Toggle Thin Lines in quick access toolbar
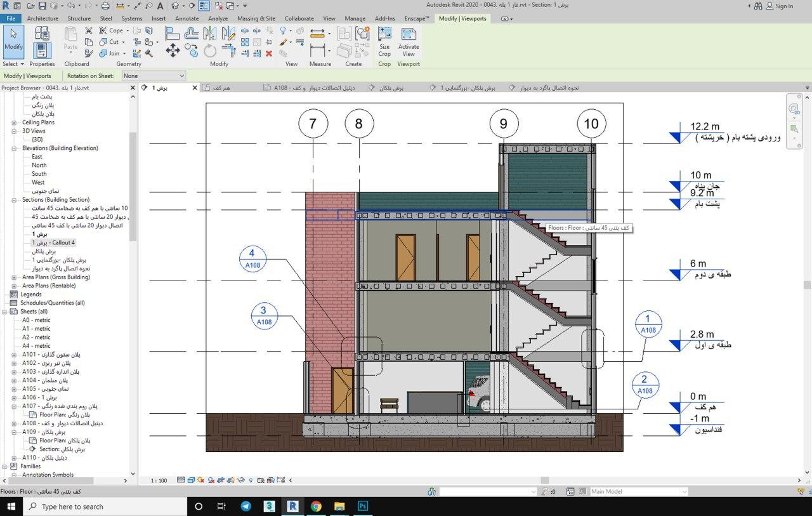 (204, 6)
